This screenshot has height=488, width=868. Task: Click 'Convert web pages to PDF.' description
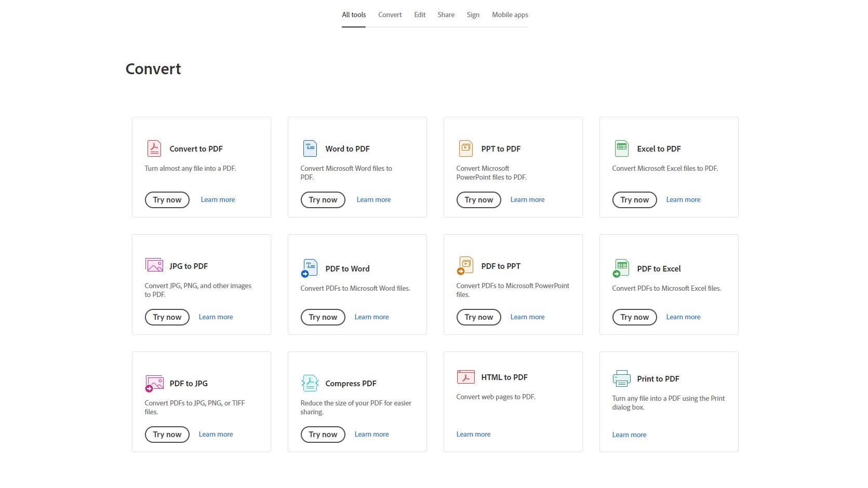(496, 397)
